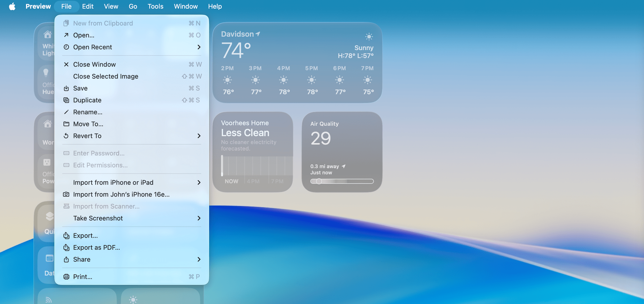This screenshot has height=304, width=644.
Task: Click the Export as PDF icon
Action: (x=66, y=247)
